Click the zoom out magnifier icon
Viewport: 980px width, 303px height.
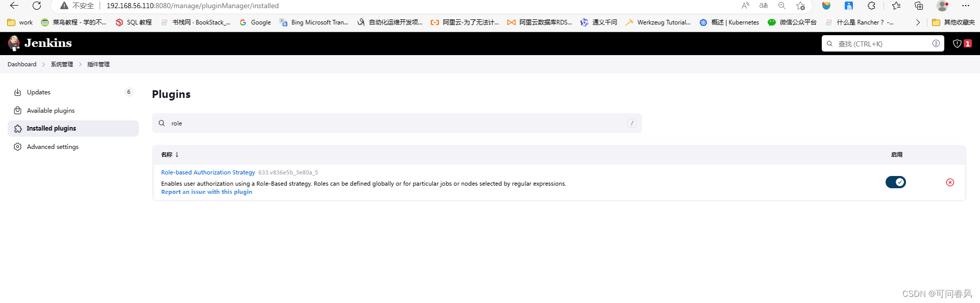coord(782,6)
